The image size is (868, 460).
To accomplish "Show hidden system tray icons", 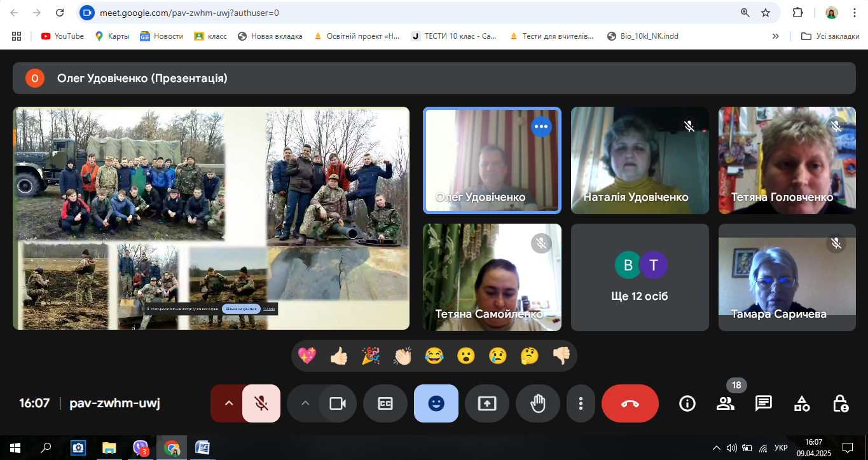I will 717,448.
